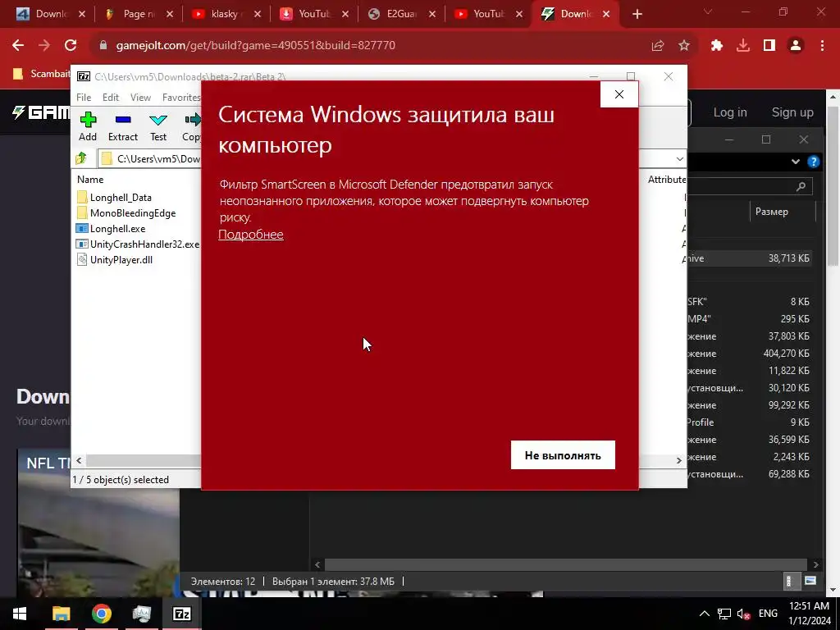This screenshot has height=630, width=840.
Task: Switch Explorer to large icons view
Action: 810,582
